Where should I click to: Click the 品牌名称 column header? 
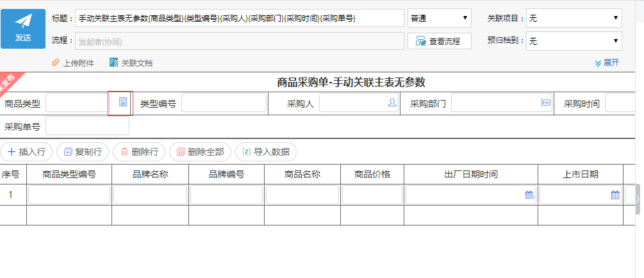point(151,174)
